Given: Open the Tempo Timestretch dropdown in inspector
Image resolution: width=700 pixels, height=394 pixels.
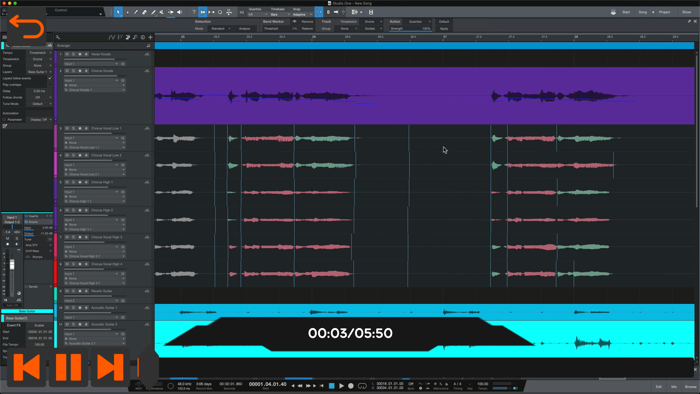Looking at the screenshot, I should [39, 53].
